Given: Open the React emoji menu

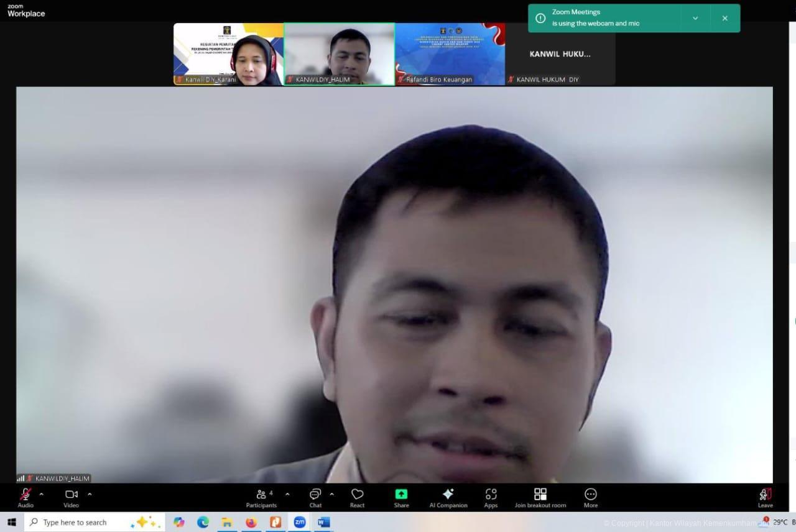Looking at the screenshot, I should click(357, 497).
